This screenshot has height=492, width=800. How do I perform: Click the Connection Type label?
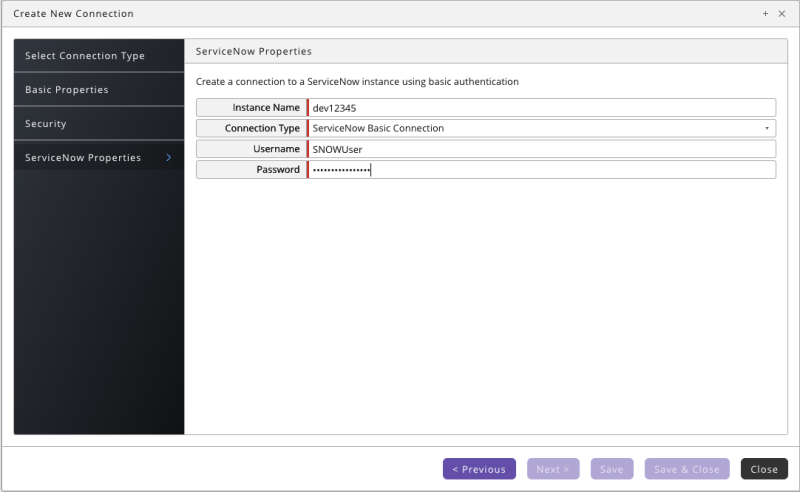[262, 129]
